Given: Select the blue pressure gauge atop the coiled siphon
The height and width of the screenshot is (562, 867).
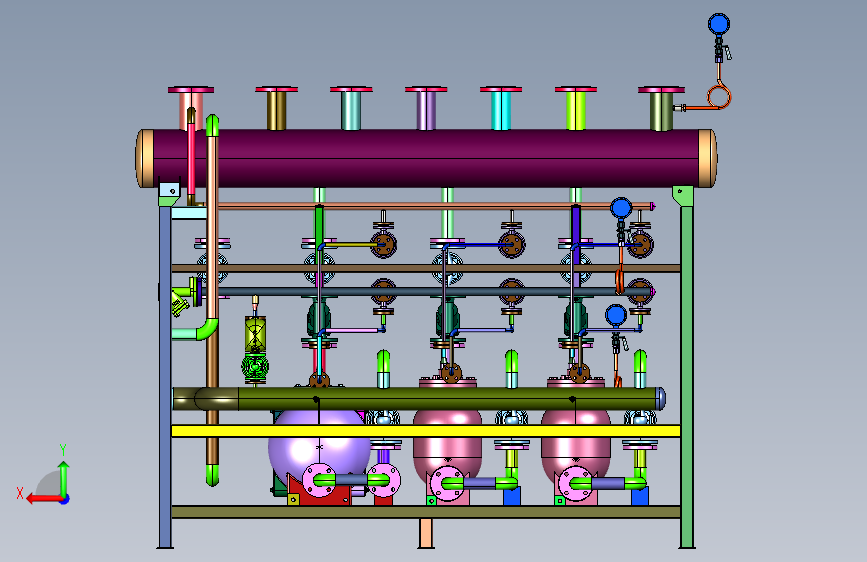Looking at the screenshot, I should [719, 24].
